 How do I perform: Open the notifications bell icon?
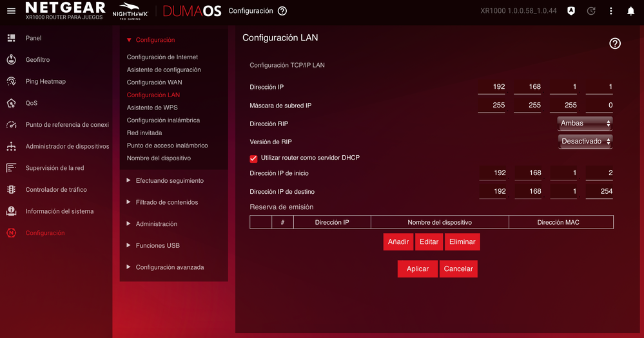point(631,11)
